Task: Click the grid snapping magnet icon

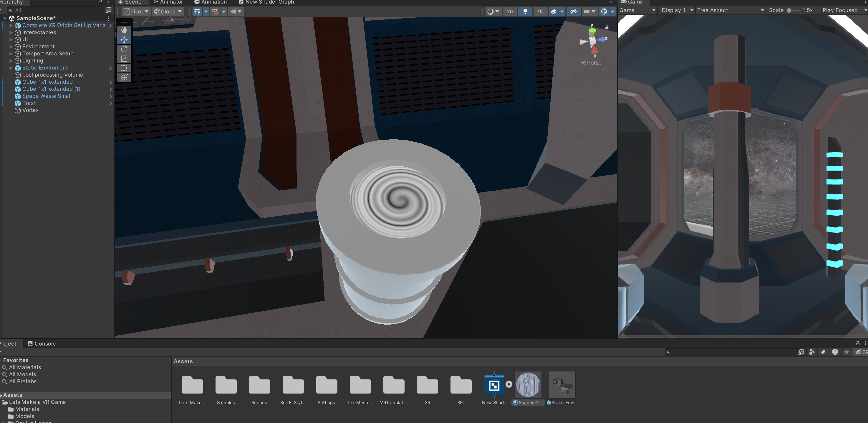Action: (x=215, y=11)
